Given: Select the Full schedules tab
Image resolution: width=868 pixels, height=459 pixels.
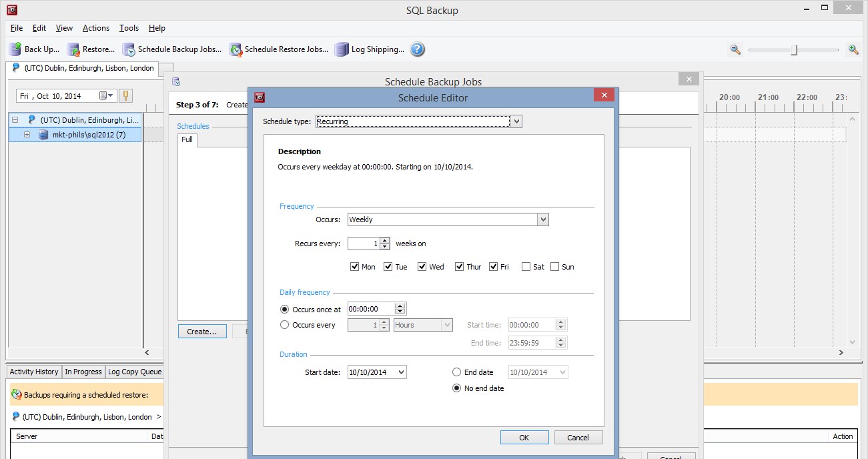Looking at the screenshot, I should (187, 139).
